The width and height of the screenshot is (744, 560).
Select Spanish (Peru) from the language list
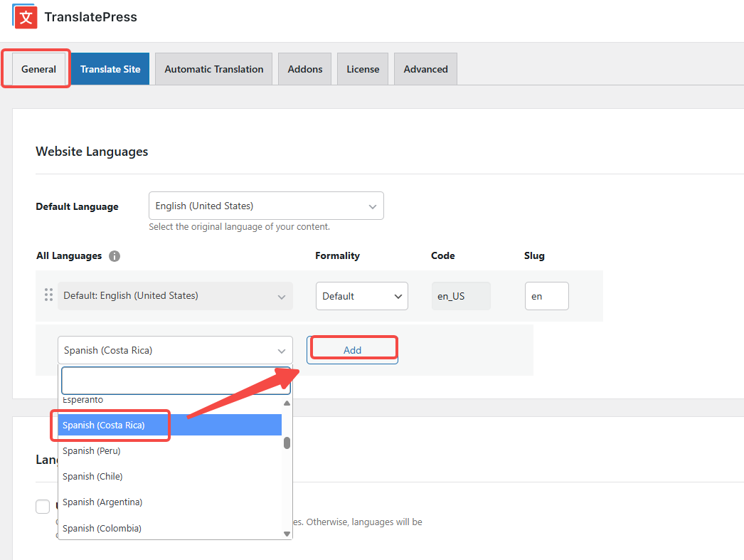tap(92, 450)
